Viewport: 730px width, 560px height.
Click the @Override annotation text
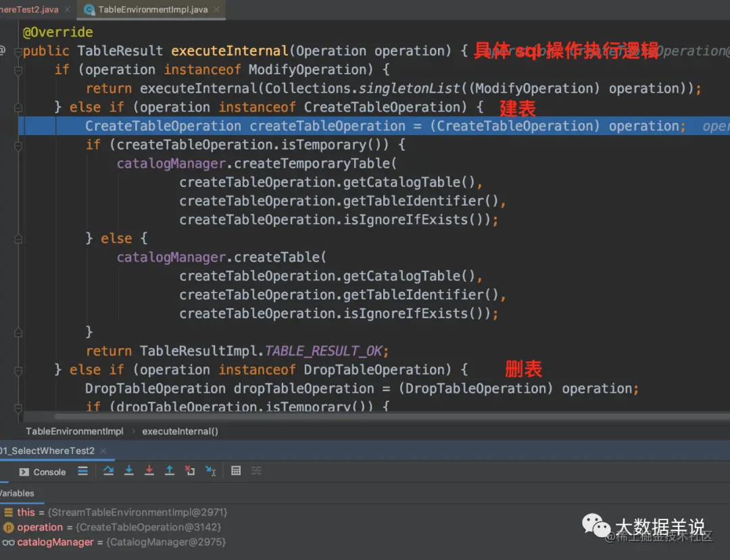tap(57, 32)
